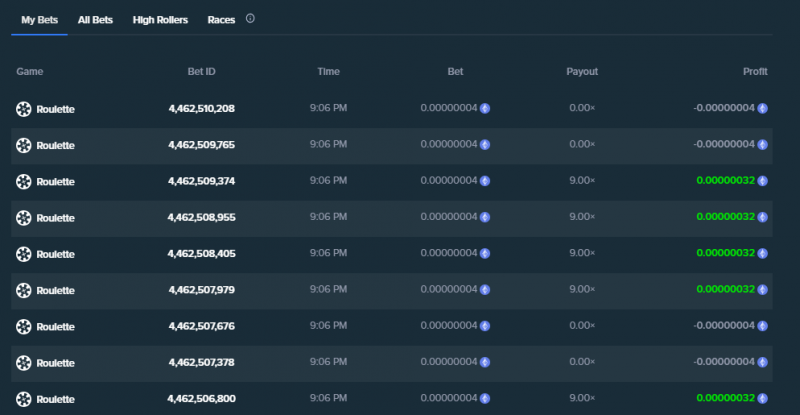Click the Game column header

(30, 71)
